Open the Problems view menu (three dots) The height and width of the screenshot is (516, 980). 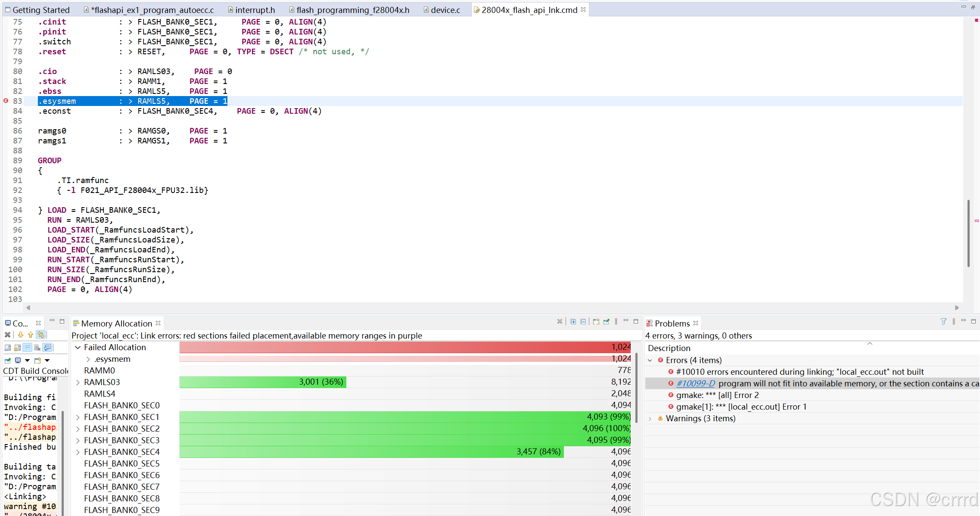pos(954,321)
